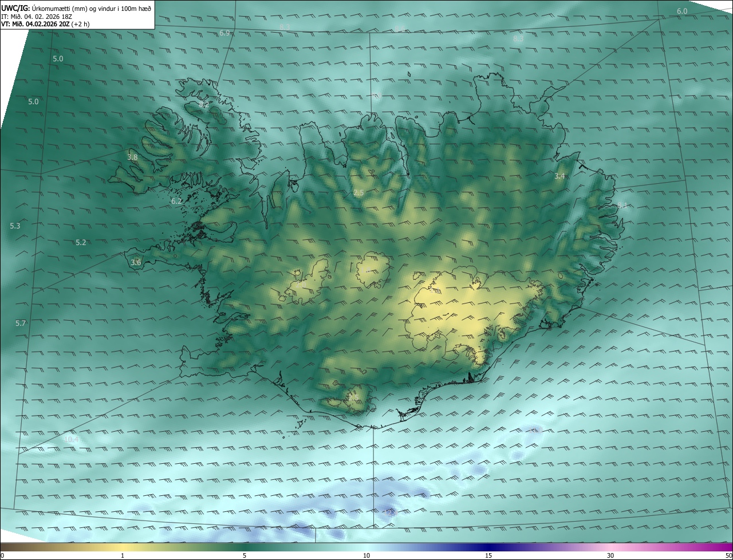Click the 3.8 value in the Westfjords

132,157
